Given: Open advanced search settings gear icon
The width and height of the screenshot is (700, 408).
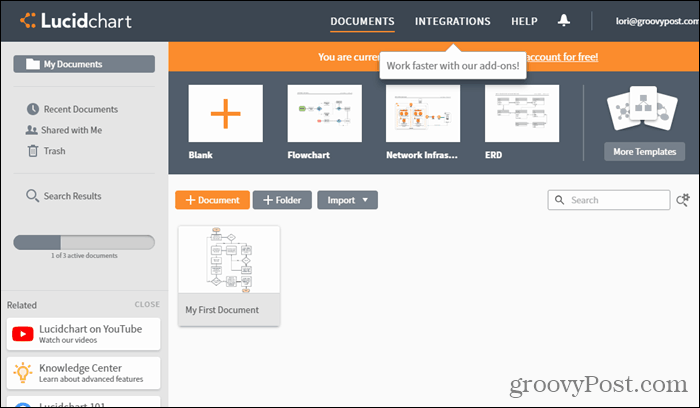Looking at the screenshot, I should [x=683, y=200].
